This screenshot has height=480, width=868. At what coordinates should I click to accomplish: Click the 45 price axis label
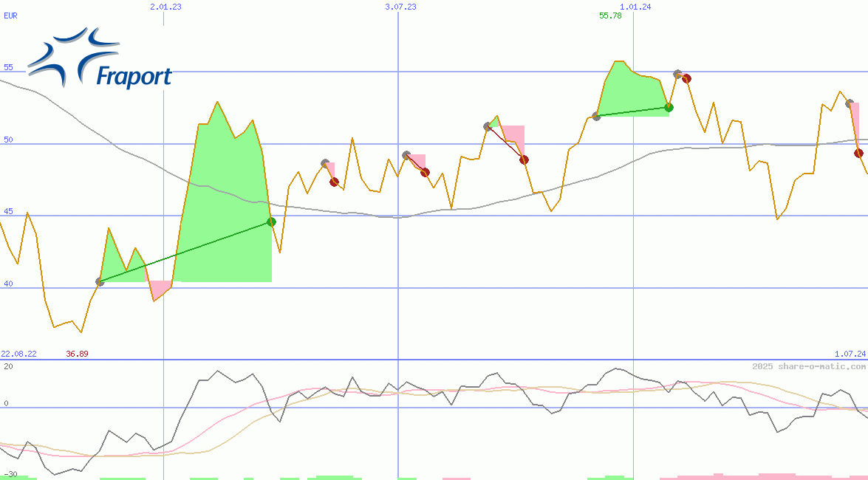[7, 211]
